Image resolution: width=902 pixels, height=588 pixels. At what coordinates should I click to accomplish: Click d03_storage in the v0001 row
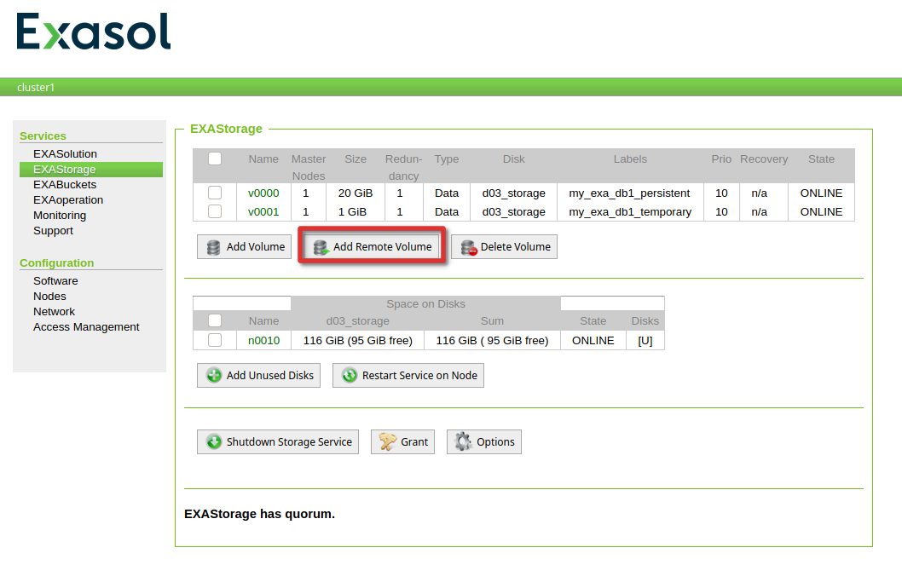click(514, 212)
